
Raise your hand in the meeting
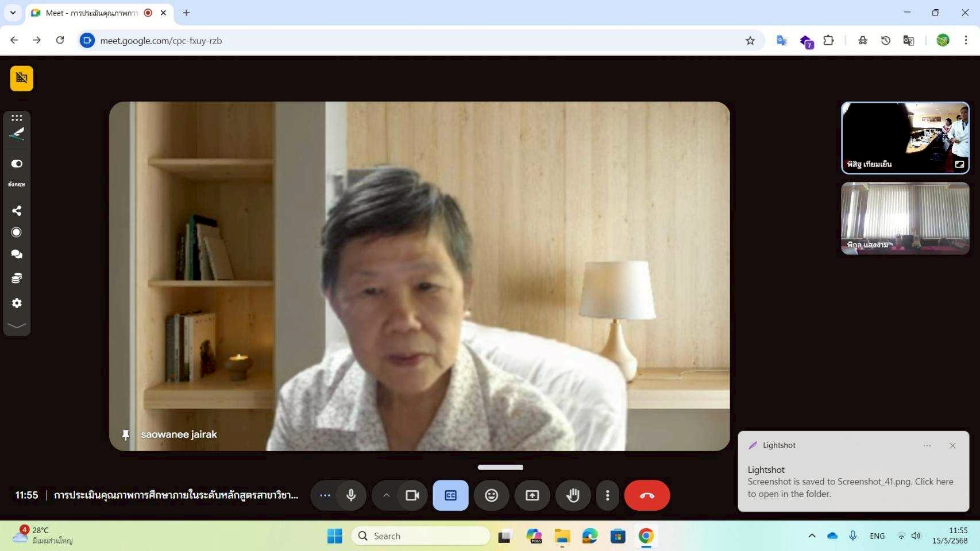[x=573, y=495]
